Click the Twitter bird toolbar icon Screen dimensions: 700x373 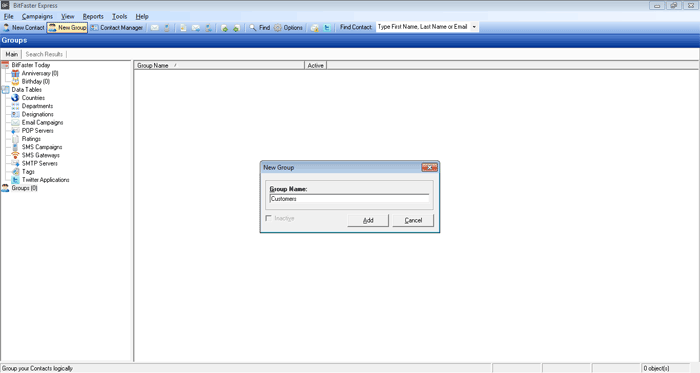coord(327,28)
